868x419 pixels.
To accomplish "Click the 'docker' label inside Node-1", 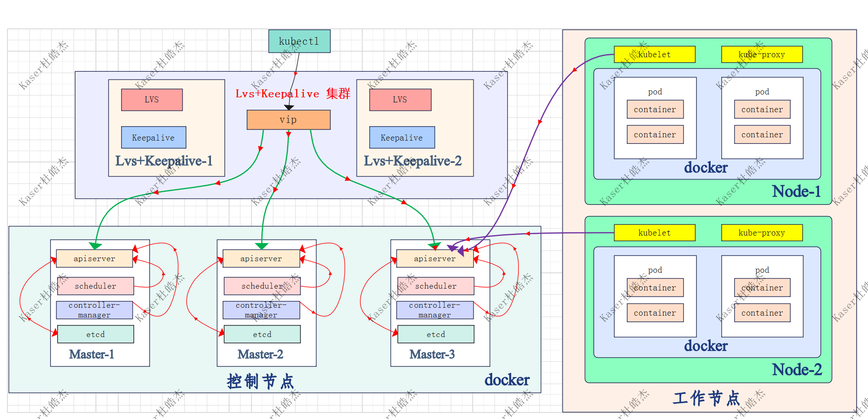I will click(706, 168).
